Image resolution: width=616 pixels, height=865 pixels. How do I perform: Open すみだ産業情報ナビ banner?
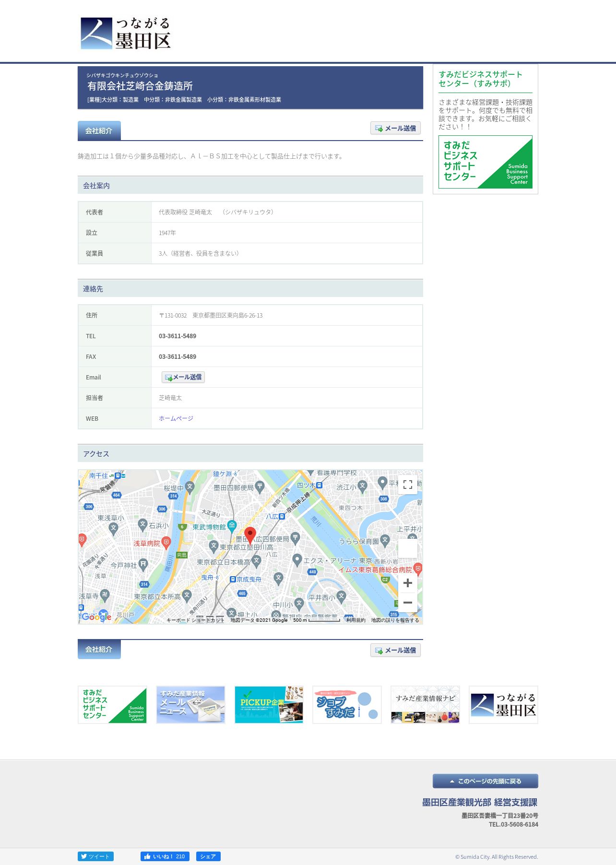[425, 704]
